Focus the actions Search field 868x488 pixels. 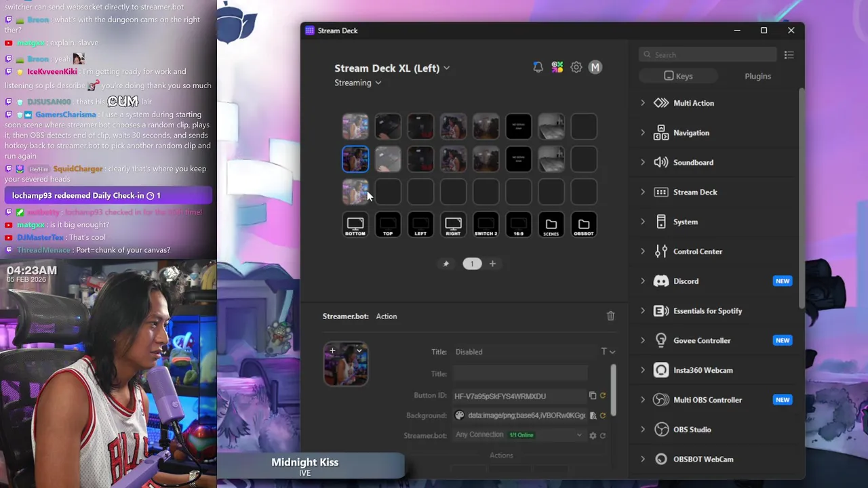pyautogui.click(x=707, y=55)
